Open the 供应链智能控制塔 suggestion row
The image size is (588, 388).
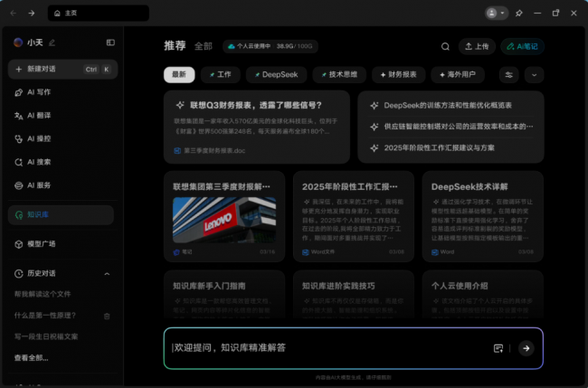pyautogui.click(x=451, y=127)
